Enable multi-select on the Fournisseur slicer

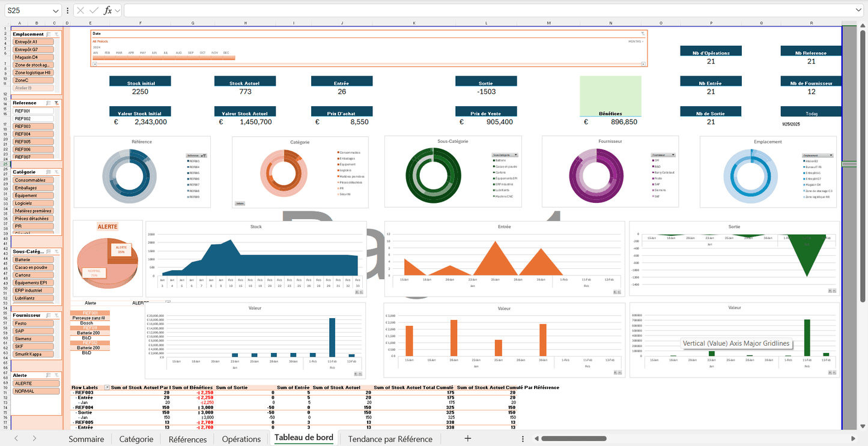click(x=49, y=315)
